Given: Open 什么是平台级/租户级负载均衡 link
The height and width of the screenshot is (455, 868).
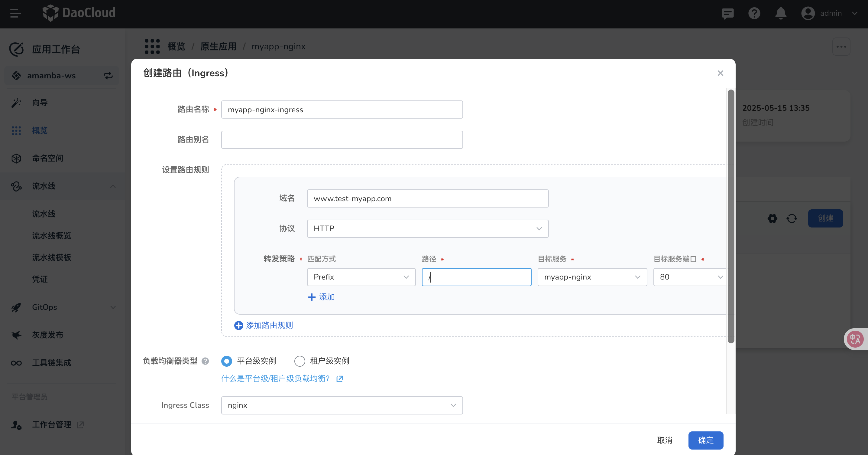Looking at the screenshot, I should (x=275, y=379).
